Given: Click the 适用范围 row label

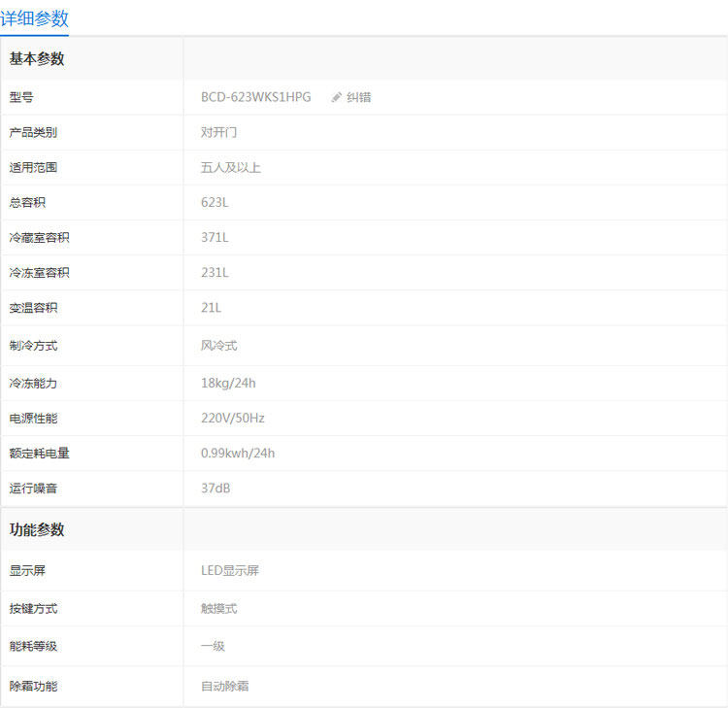Looking at the screenshot, I should coord(33,167).
